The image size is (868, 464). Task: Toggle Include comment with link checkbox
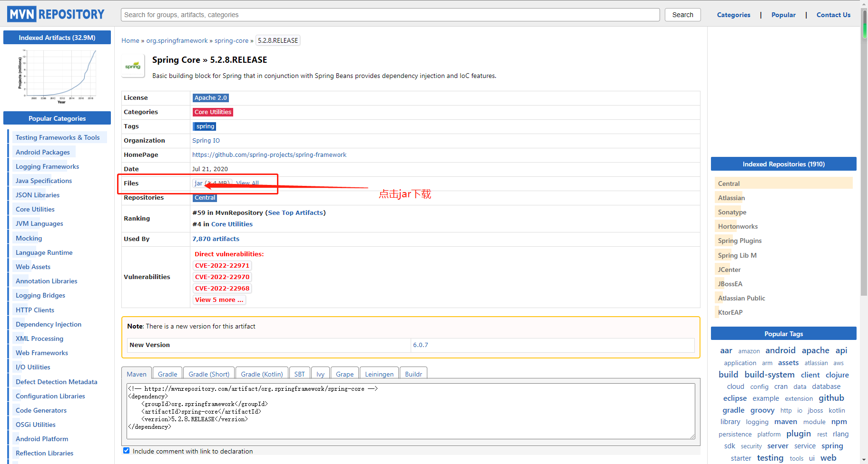(126, 451)
